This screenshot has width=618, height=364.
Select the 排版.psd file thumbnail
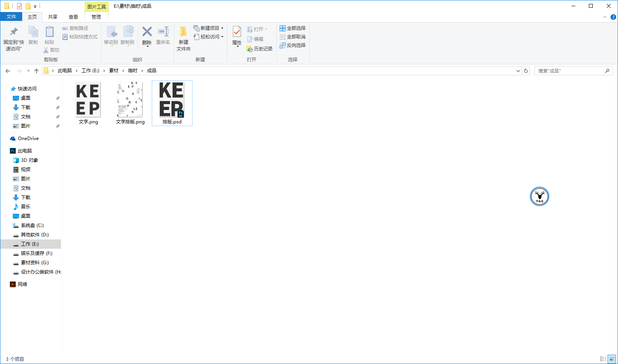coord(172,100)
